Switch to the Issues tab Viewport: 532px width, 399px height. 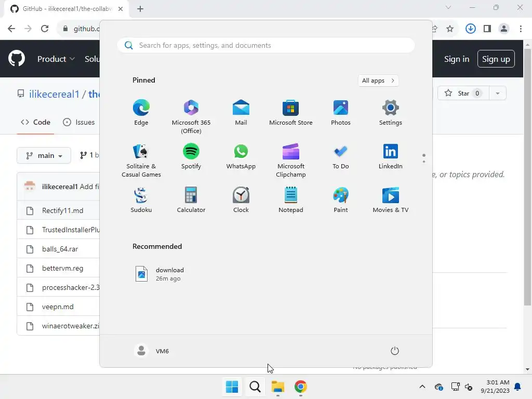pos(79,122)
